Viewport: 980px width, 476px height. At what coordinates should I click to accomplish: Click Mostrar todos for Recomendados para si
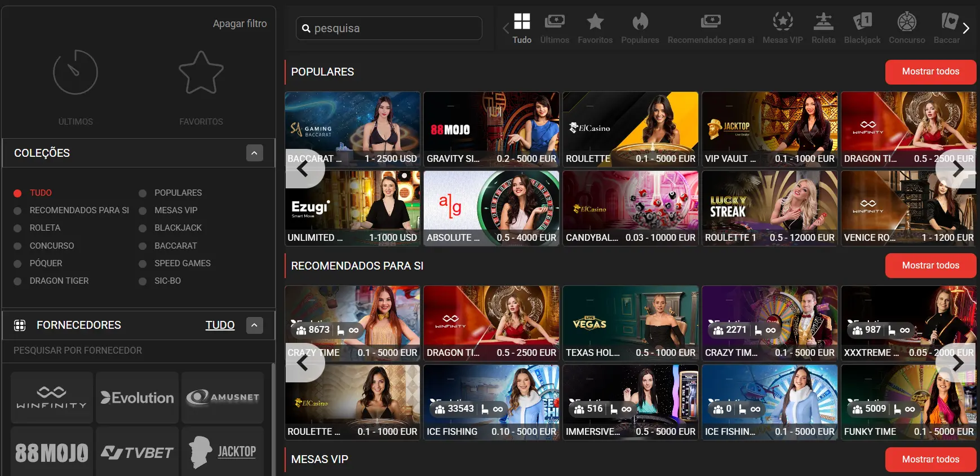[930, 266]
